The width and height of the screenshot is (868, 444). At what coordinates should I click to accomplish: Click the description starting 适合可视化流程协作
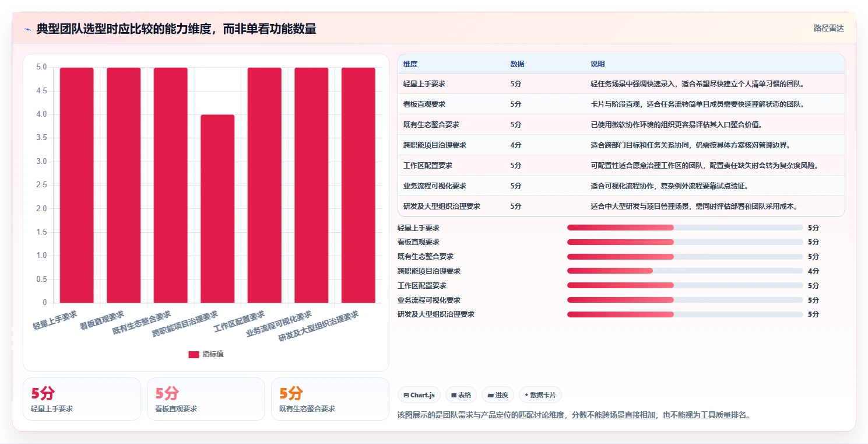click(x=669, y=186)
